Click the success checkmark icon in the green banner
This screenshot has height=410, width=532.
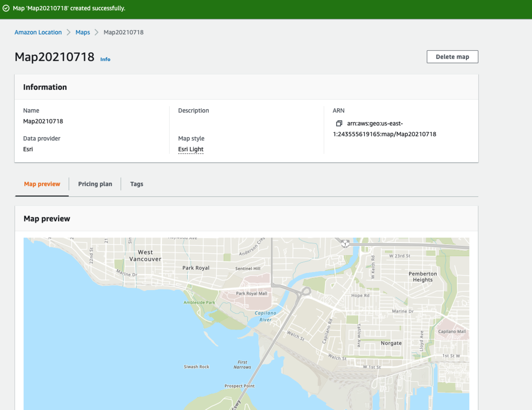click(x=6, y=8)
